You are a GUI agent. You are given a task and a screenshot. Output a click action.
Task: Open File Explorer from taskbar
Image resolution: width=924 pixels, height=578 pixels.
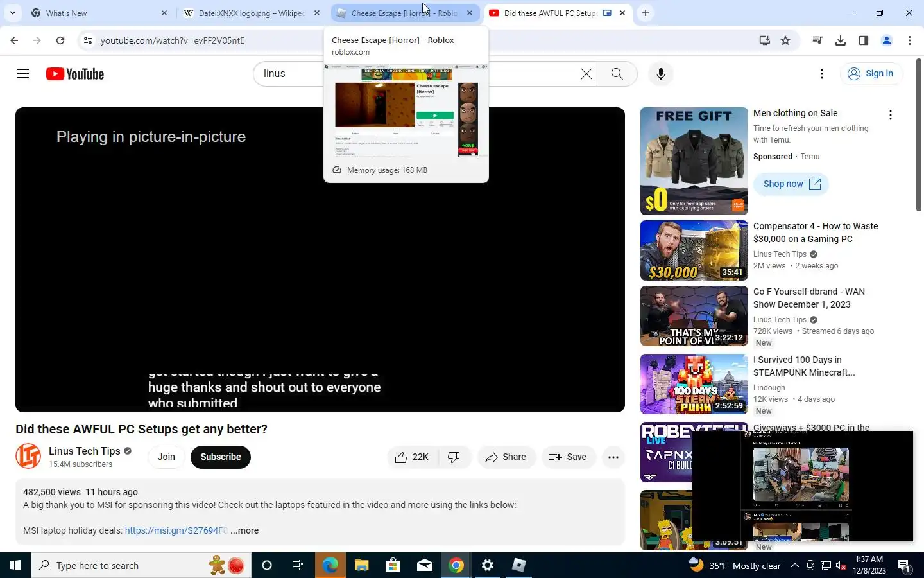pyautogui.click(x=362, y=565)
